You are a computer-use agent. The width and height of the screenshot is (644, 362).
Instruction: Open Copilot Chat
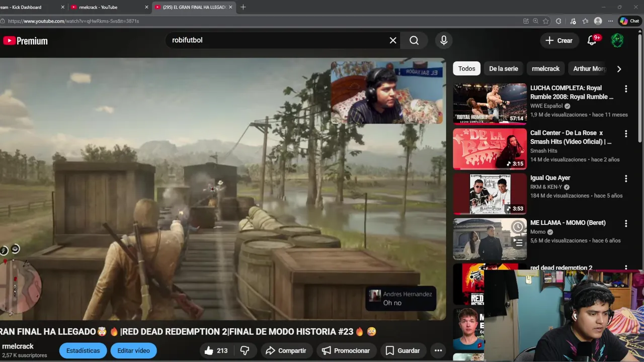point(629,21)
